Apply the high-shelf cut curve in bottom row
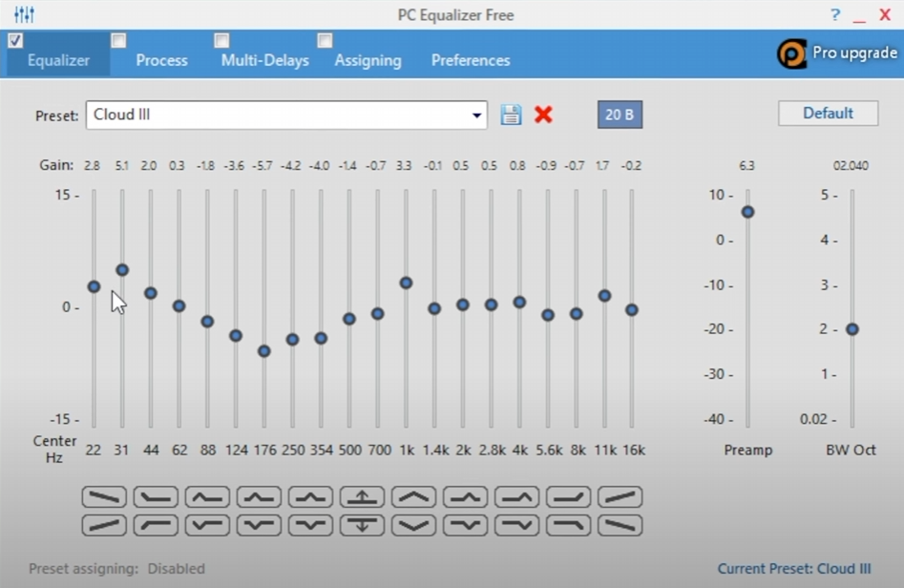This screenshot has height=588, width=904. pyautogui.click(x=568, y=525)
